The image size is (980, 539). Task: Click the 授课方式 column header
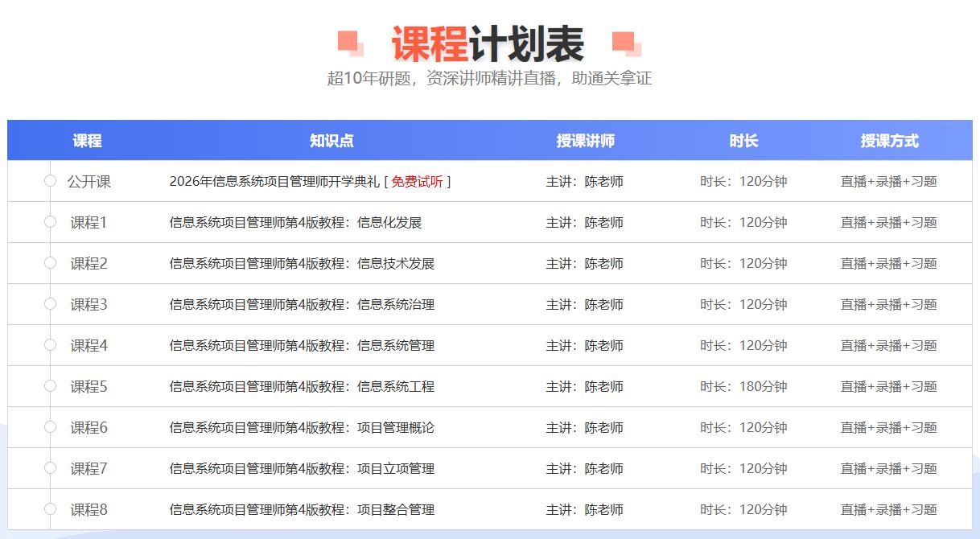[889, 141]
